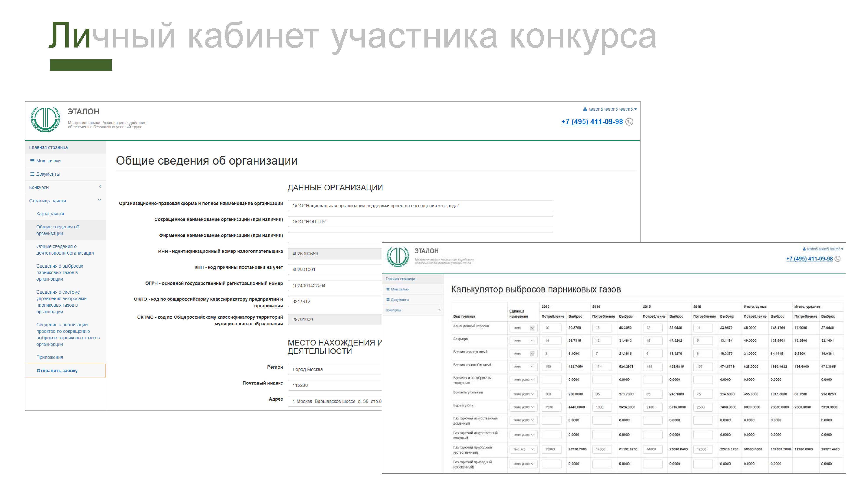
Task: Click the phone icon in calculator window header
Action: [x=838, y=259]
